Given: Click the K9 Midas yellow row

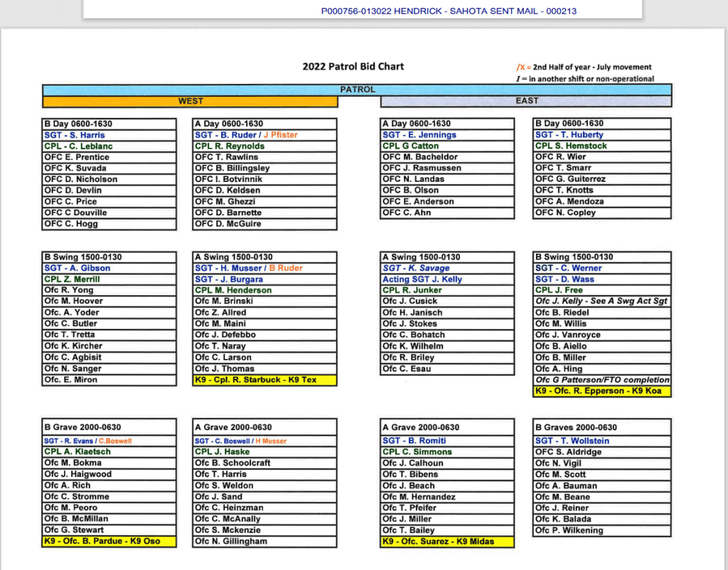Looking at the screenshot, I should point(447,542).
